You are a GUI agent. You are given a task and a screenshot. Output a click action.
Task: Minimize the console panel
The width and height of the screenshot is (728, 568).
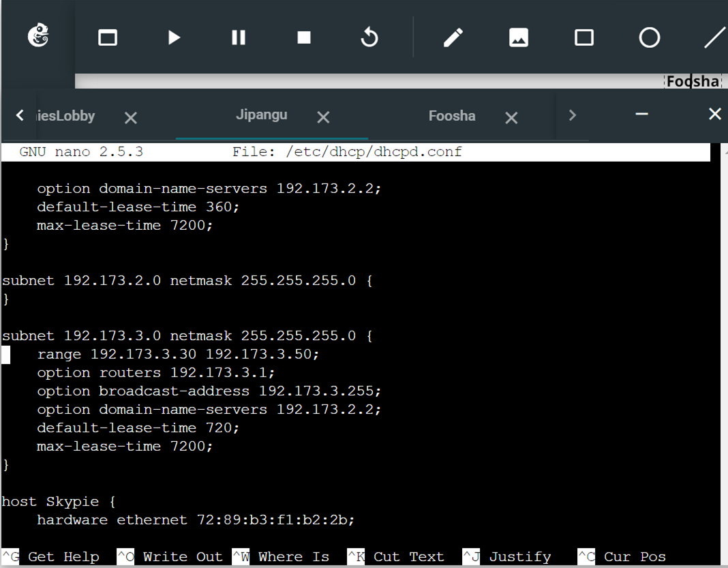pos(641,114)
